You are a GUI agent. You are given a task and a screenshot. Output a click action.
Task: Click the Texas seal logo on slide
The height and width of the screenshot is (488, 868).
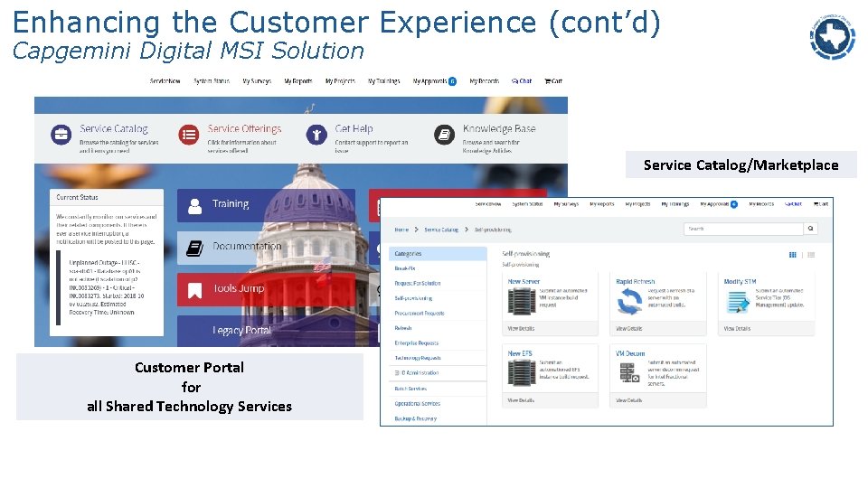click(832, 36)
